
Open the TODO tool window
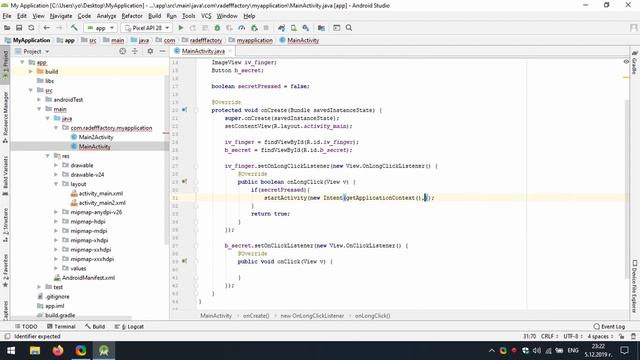[26, 327]
